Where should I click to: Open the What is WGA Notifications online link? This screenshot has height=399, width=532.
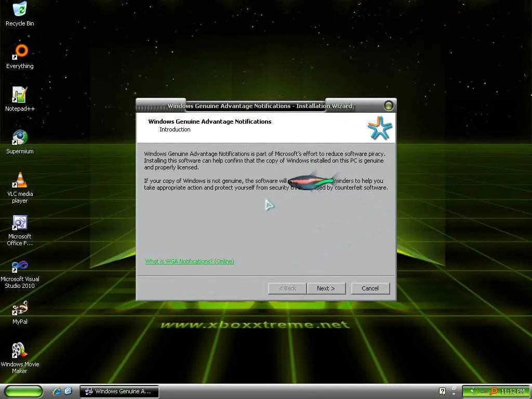tap(190, 261)
